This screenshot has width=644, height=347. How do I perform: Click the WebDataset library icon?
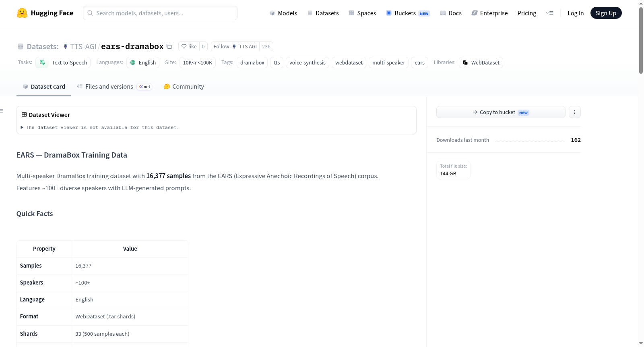tap(465, 63)
